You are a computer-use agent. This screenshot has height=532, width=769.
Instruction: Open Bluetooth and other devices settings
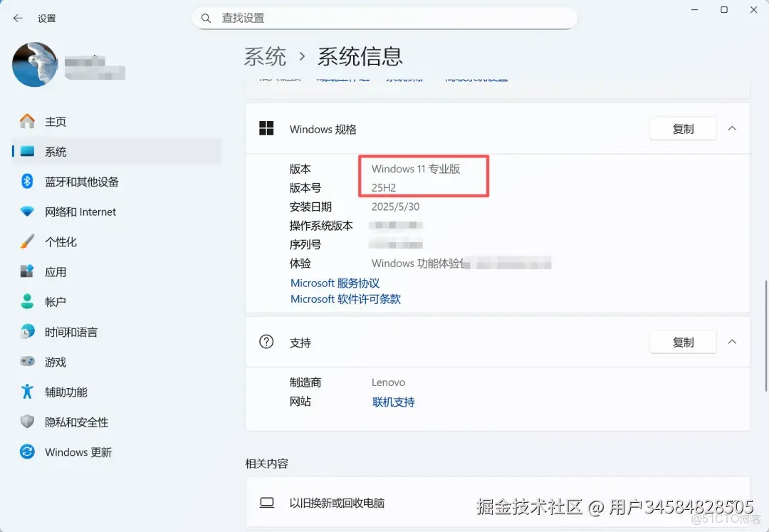[x=27, y=182]
